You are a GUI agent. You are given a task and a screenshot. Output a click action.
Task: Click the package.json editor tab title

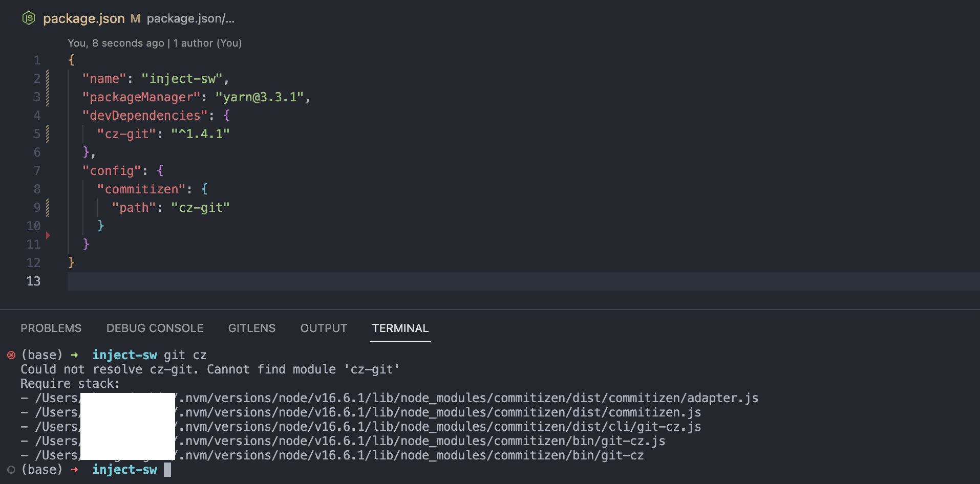click(84, 18)
